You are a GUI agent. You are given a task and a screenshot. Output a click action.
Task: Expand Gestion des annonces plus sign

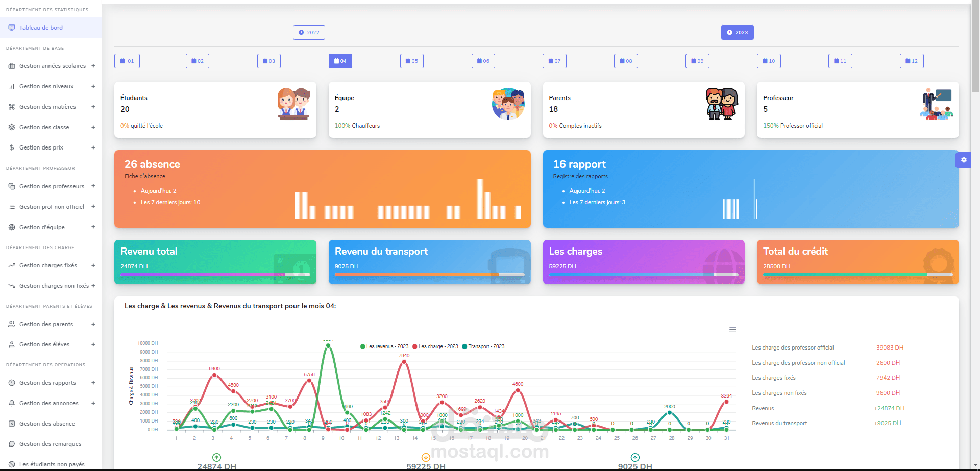(93, 403)
